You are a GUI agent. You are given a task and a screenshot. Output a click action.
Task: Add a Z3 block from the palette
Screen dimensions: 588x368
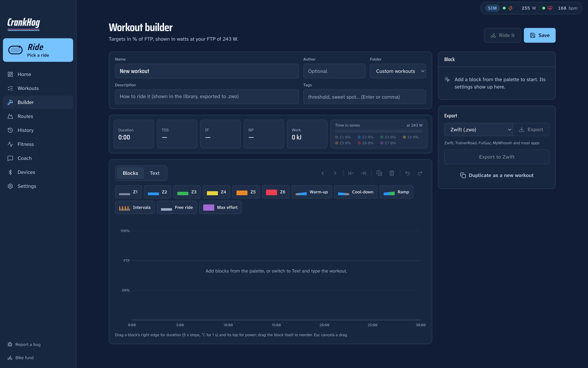click(x=187, y=192)
